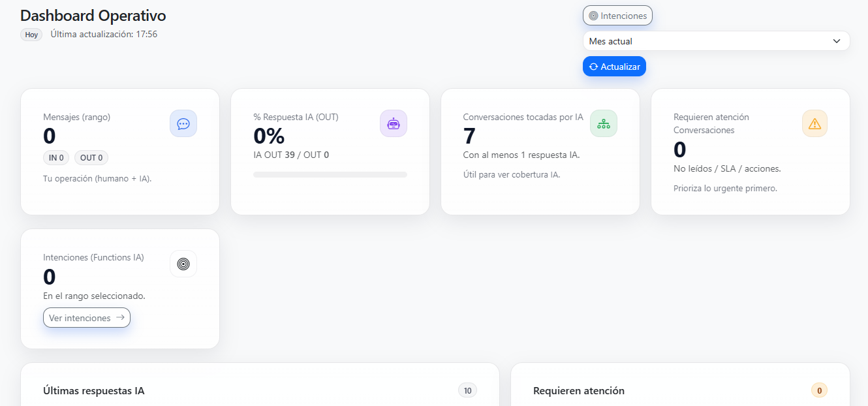Click the green network icon in Conversaciones card
The width and height of the screenshot is (868, 406).
click(604, 123)
